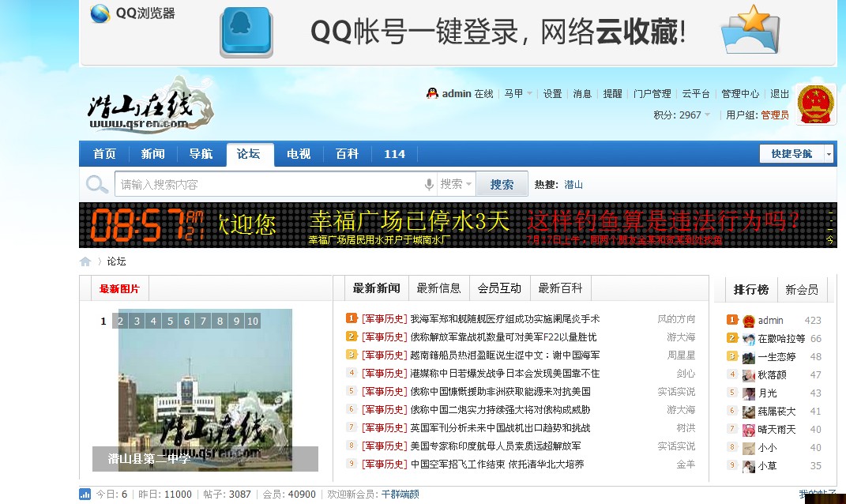
Task: Click the 管理员 user group link
Action: [x=775, y=115]
